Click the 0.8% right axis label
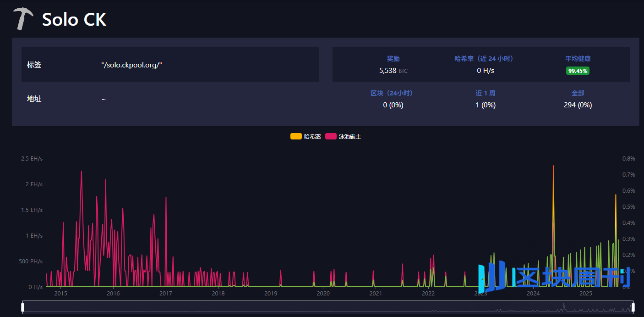 pos(629,158)
